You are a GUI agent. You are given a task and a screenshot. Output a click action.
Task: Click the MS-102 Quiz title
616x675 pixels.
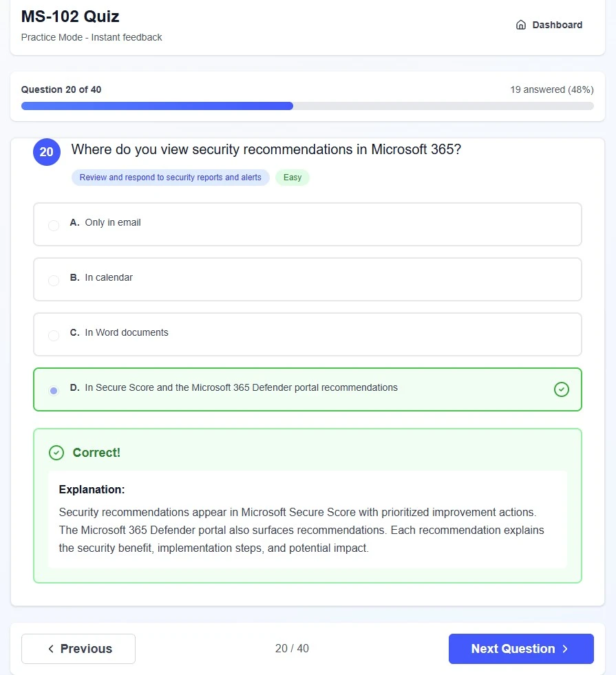click(x=70, y=16)
